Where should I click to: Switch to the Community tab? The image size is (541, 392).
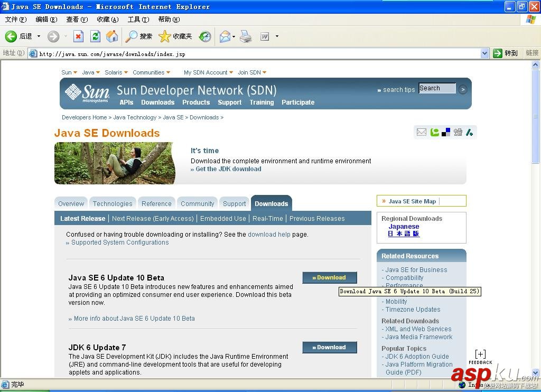tap(198, 203)
